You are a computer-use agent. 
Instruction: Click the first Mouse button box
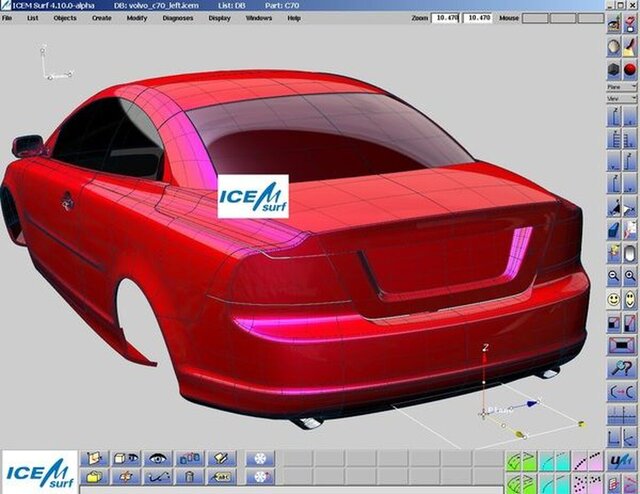[535, 18]
